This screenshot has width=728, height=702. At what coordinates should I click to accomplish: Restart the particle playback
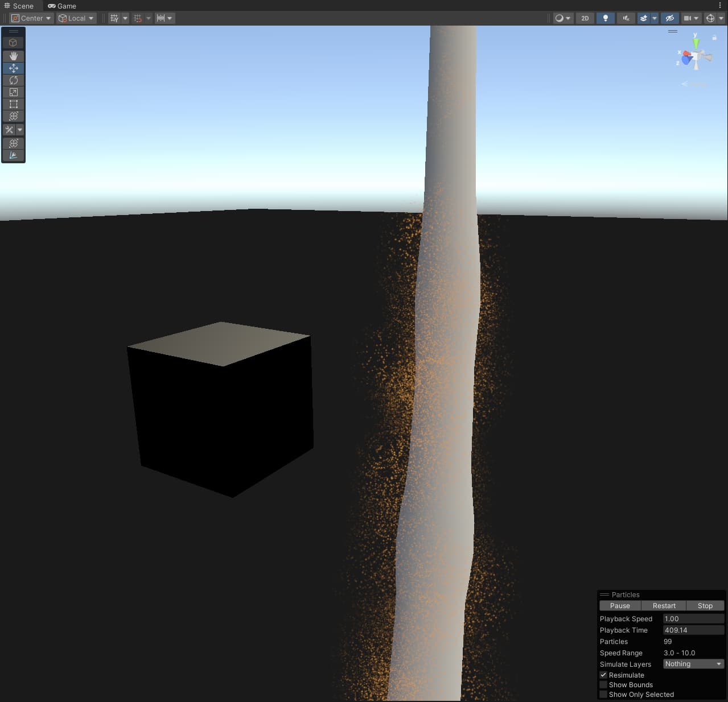click(x=664, y=605)
